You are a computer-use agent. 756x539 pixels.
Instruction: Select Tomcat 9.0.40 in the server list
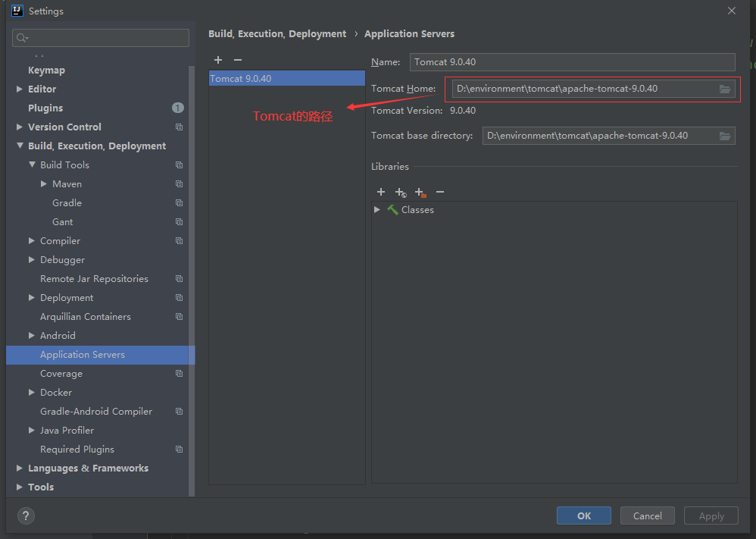click(x=241, y=79)
